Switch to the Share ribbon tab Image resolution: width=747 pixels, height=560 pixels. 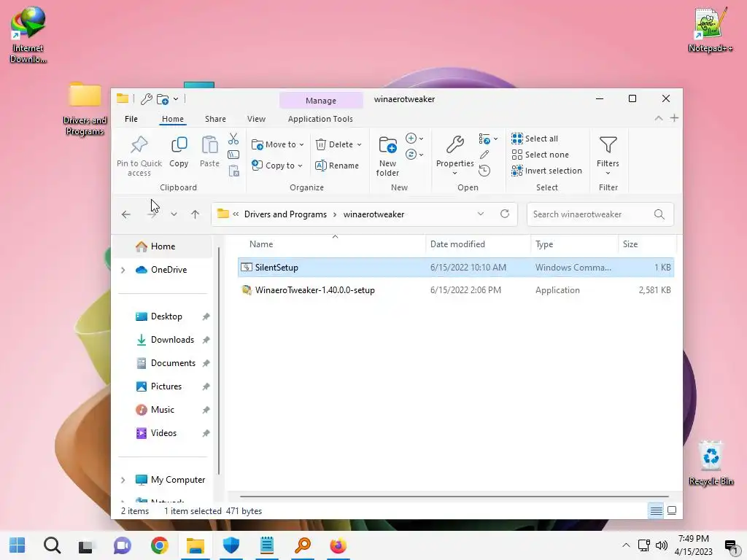215,119
